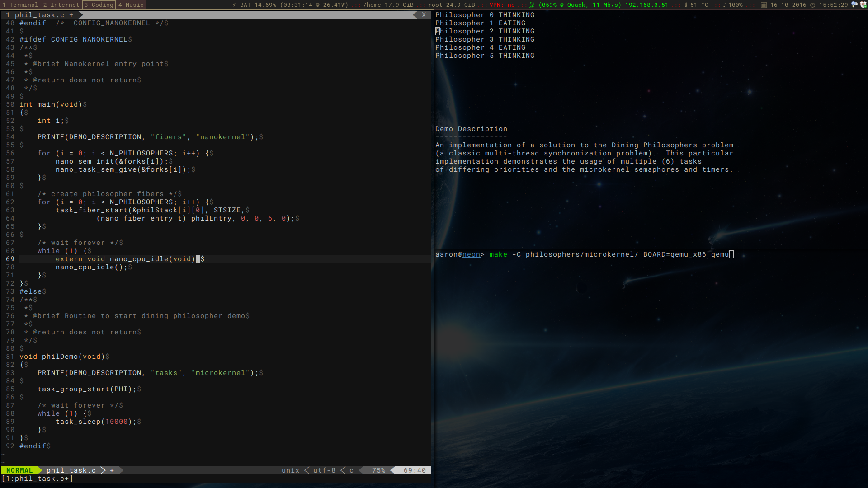Click the thermometer icon showing 51 °C
The width and height of the screenshot is (868, 488).
tap(686, 5)
